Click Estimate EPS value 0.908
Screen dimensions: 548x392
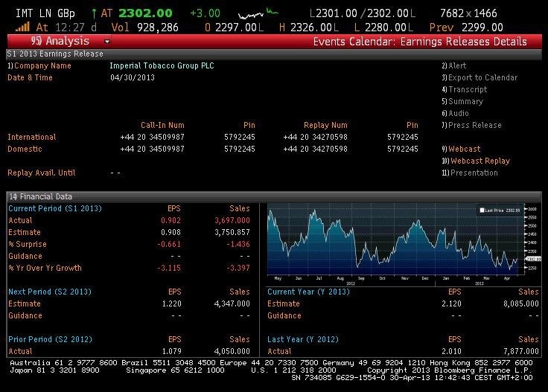pos(171,233)
